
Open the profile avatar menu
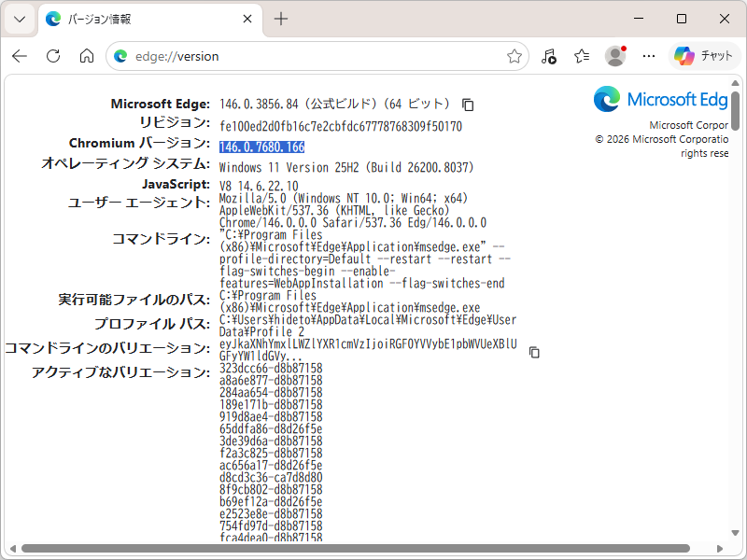pos(614,56)
